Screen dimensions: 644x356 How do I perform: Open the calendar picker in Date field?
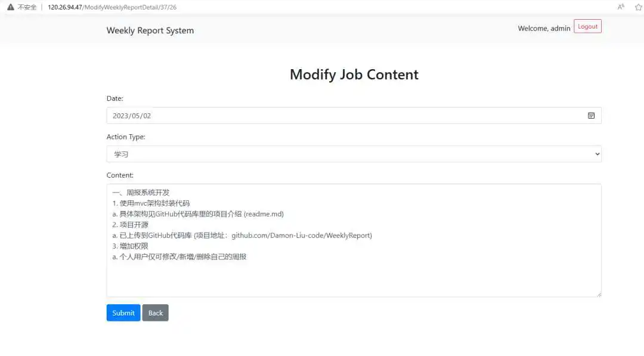(x=591, y=116)
